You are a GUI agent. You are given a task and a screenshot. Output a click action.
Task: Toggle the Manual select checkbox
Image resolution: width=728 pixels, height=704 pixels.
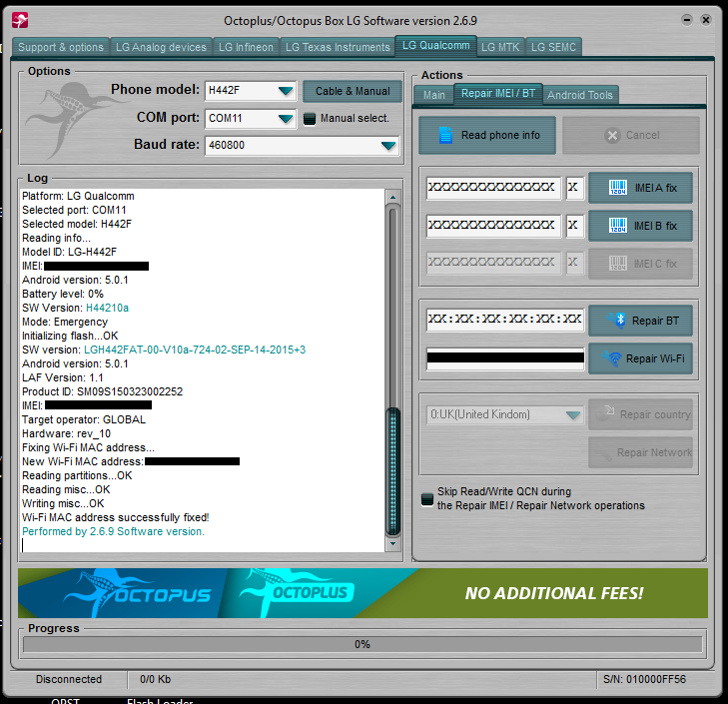(x=310, y=119)
